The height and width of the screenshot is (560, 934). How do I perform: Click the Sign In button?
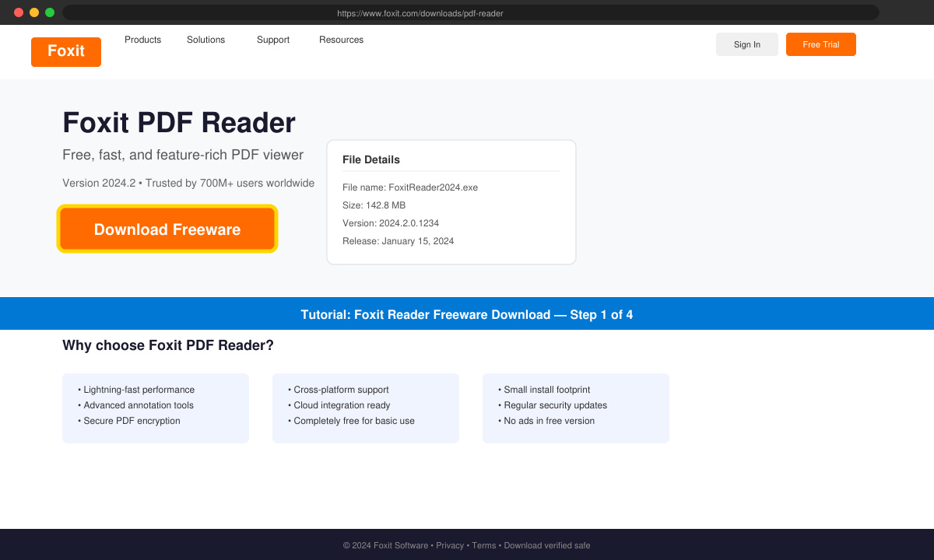click(747, 44)
